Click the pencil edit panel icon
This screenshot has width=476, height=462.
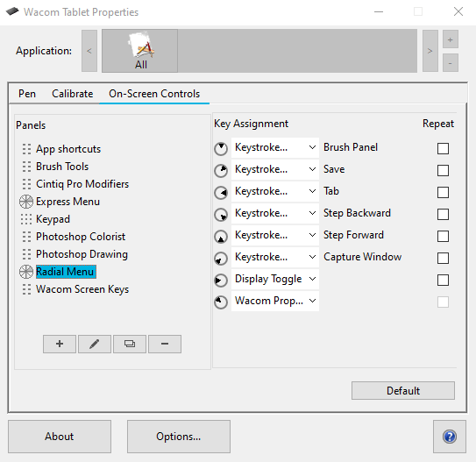point(95,344)
